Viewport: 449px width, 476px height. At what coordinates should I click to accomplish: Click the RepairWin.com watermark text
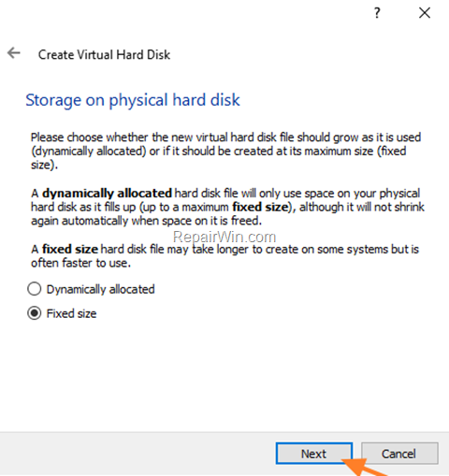[224, 237]
